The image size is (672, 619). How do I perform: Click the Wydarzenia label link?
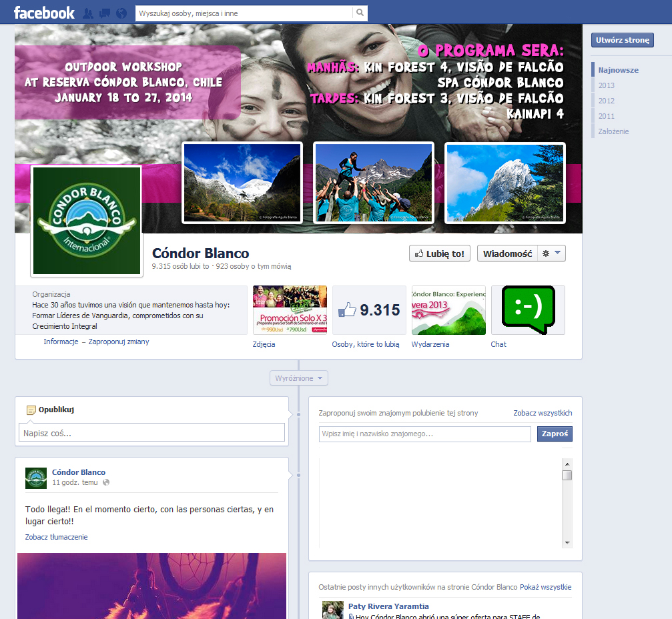pyautogui.click(x=430, y=344)
